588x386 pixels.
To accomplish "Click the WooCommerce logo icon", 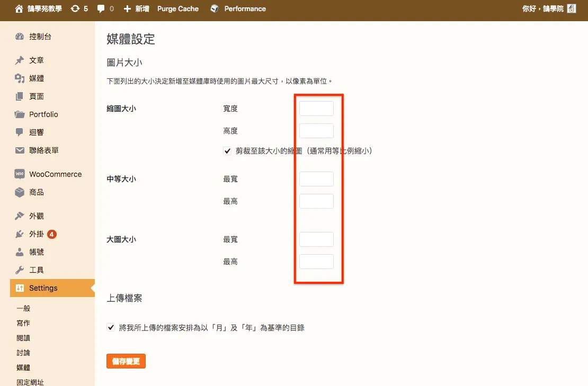I will [20, 174].
